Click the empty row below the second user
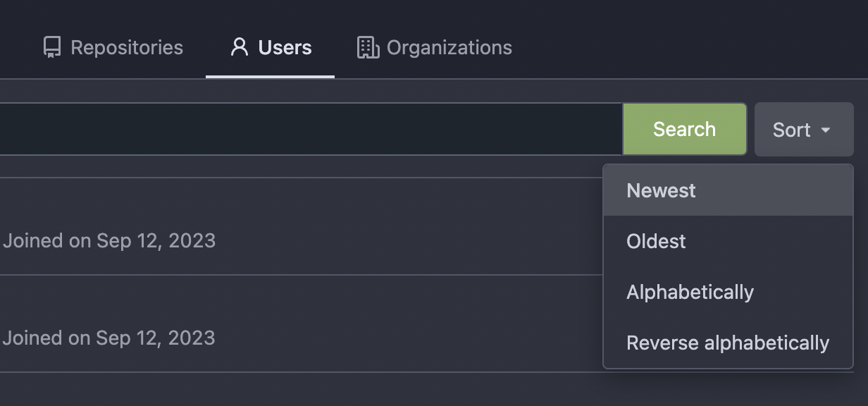 point(282,389)
